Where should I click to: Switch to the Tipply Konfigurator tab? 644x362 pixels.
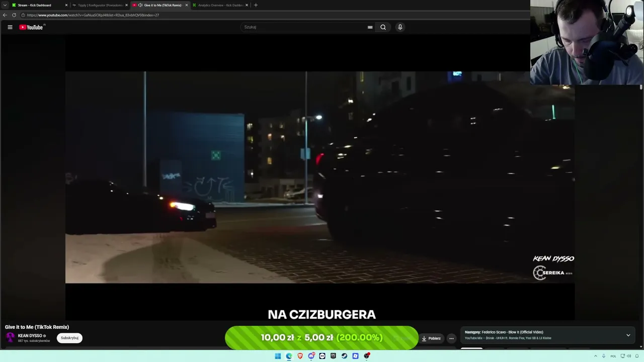tap(100, 5)
